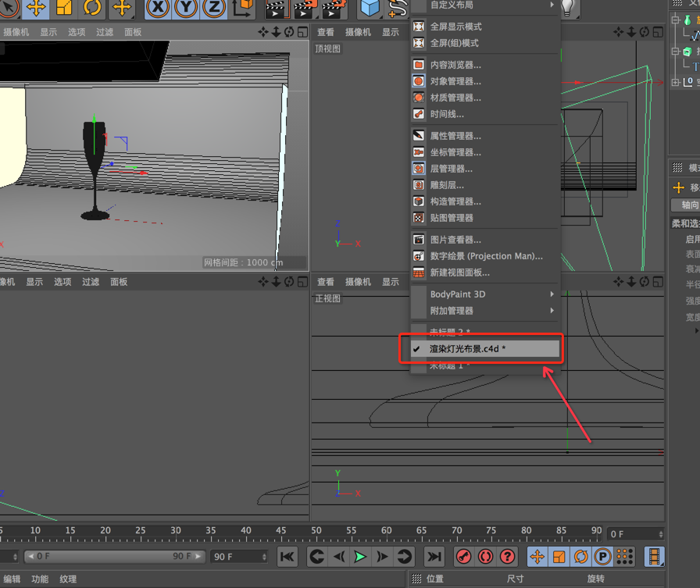Toggle automatic keyframing button

pyautogui.click(x=486, y=557)
